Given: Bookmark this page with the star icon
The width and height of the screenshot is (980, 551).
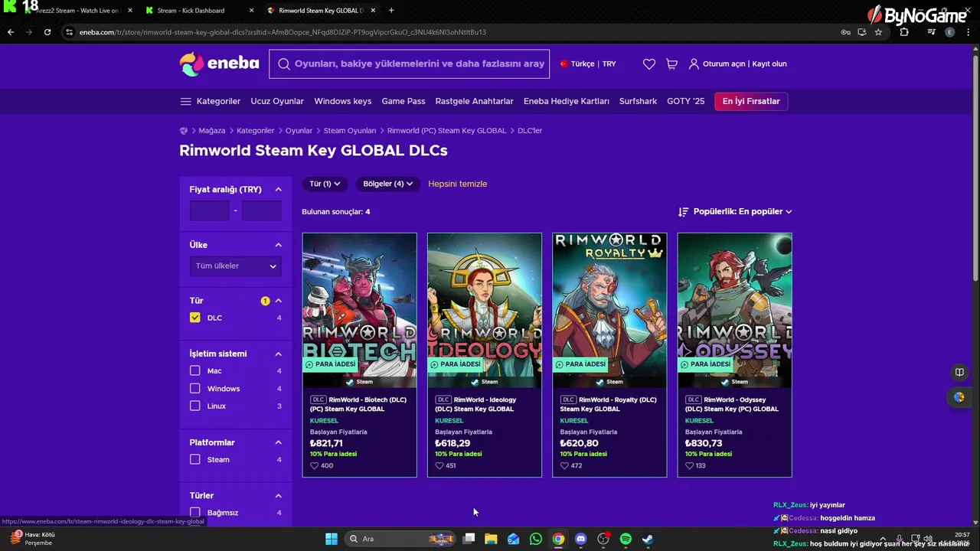Looking at the screenshot, I should pyautogui.click(x=878, y=32).
